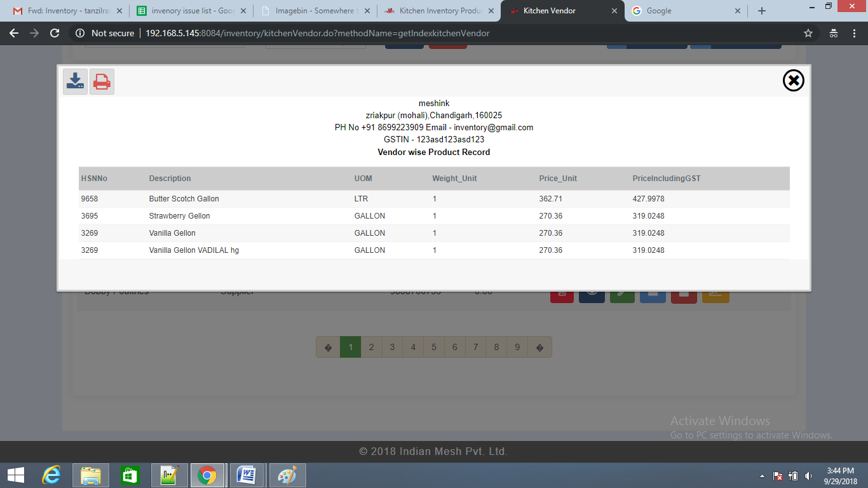The height and width of the screenshot is (488, 868).
Task: Reload the Kitchen Vendor page
Action: [55, 33]
